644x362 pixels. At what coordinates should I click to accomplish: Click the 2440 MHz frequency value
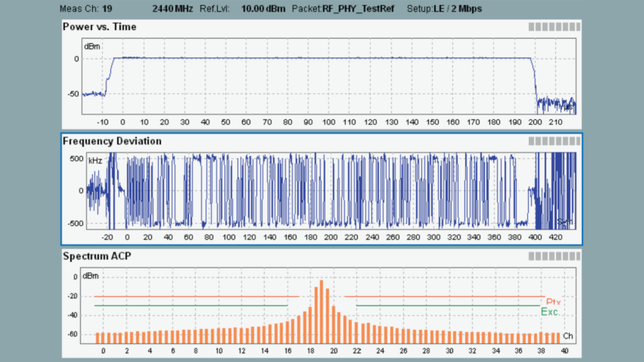click(x=172, y=9)
